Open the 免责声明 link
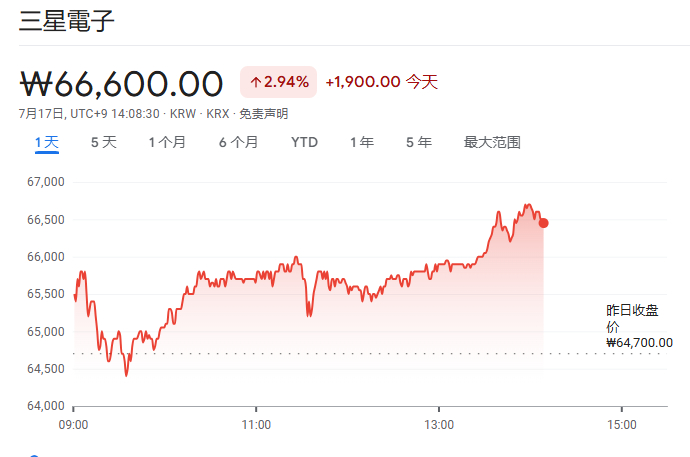This screenshot has height=457, width=690. [x=263, y=113]
